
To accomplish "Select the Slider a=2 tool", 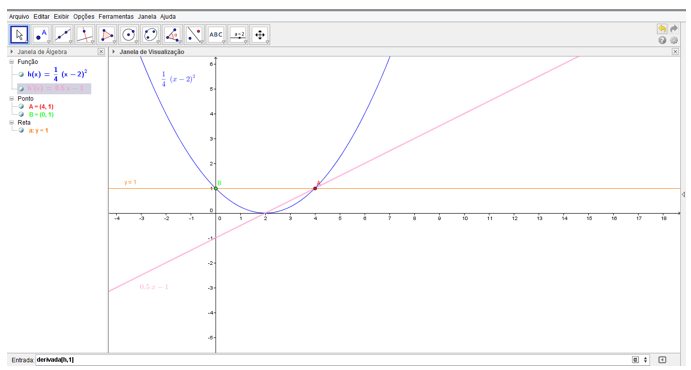I will click(238, 35).
